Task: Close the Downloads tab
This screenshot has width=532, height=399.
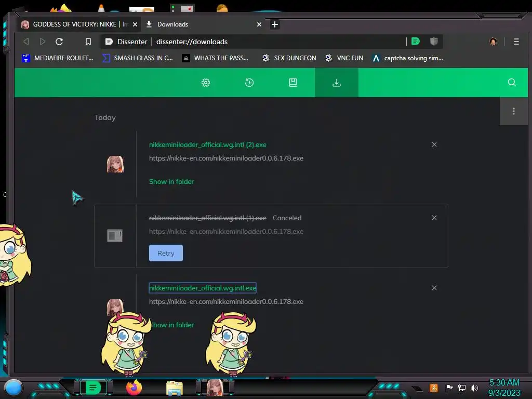Action: [259, 24]
